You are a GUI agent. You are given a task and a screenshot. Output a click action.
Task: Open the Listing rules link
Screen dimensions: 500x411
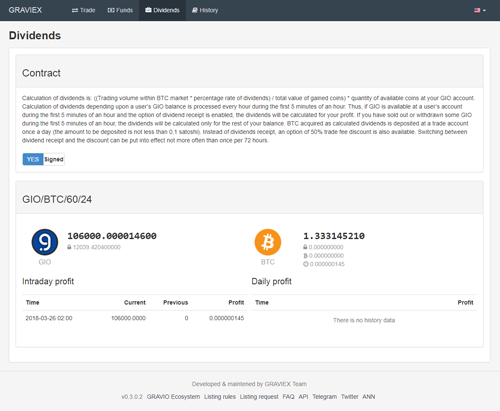pyautogui.click(x=220, y=397)
